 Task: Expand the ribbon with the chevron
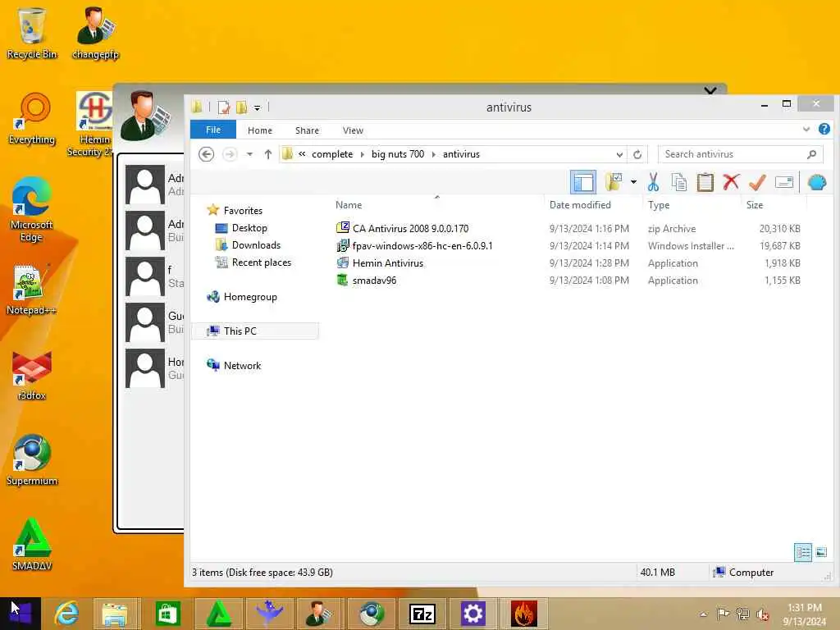point(806,129)
